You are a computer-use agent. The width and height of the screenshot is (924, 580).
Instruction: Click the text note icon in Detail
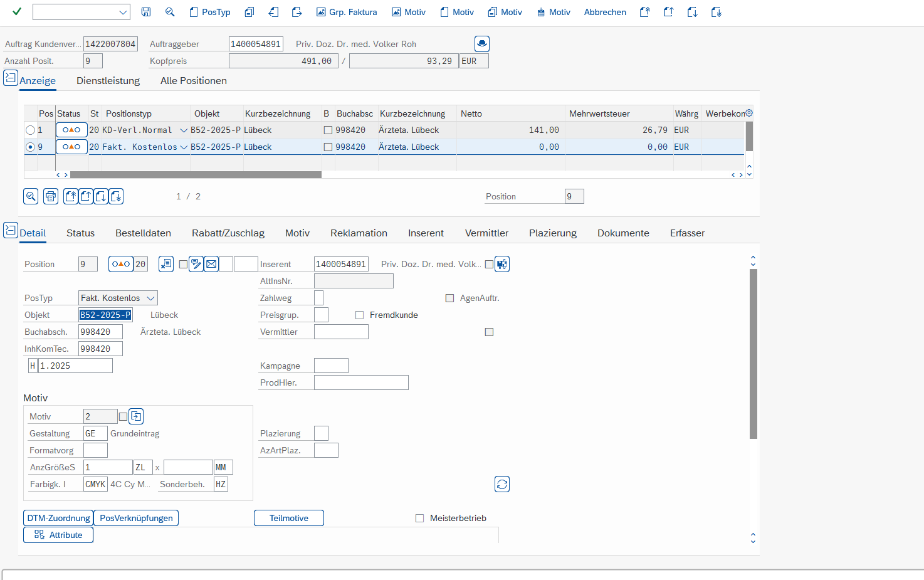point(166,264)
